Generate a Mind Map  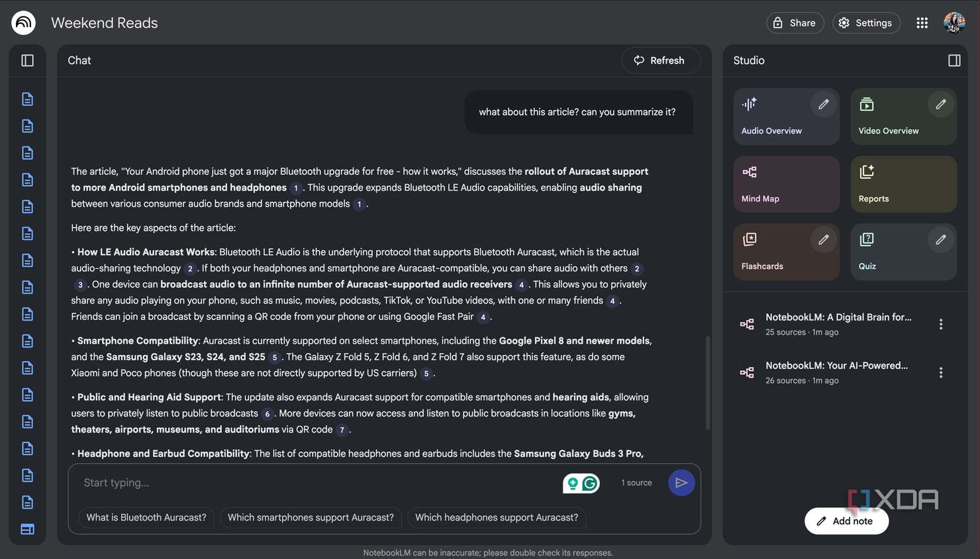(x=787, y=184)
